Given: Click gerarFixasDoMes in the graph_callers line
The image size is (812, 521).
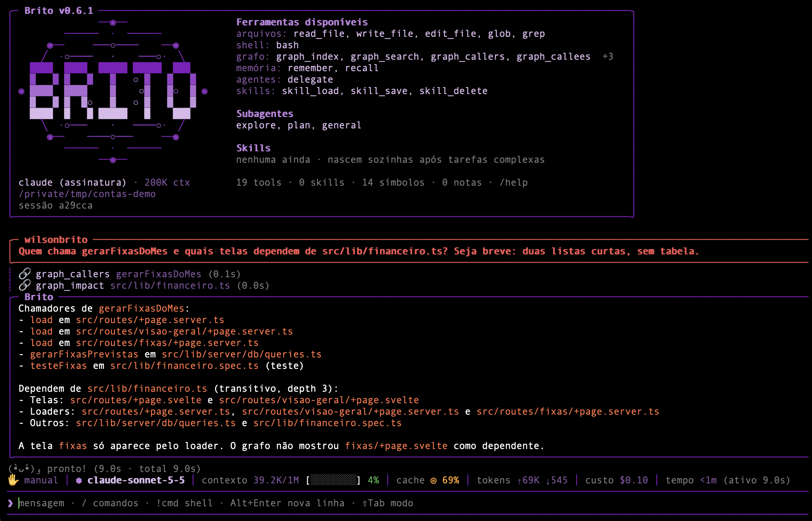Looking at the screenshot, I should tap(159, 274).
